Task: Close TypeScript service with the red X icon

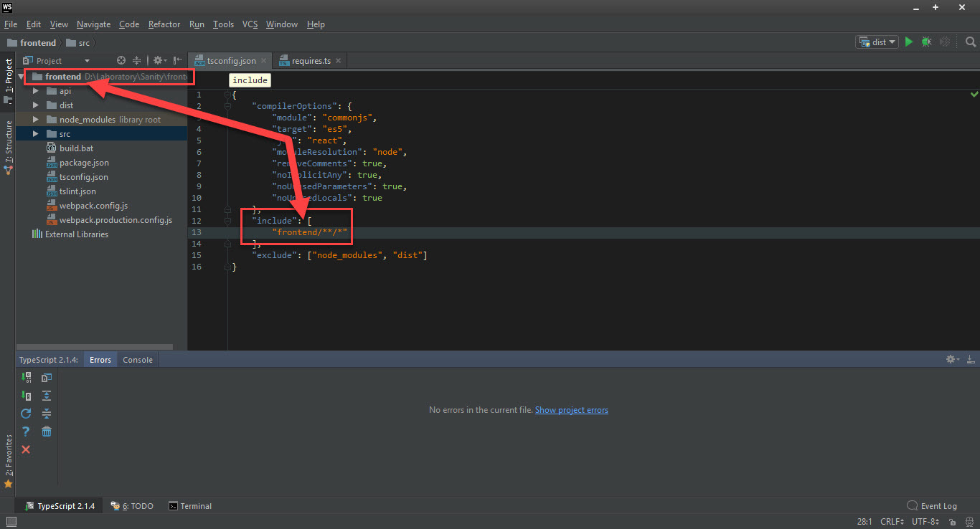Action: [26, 449]
